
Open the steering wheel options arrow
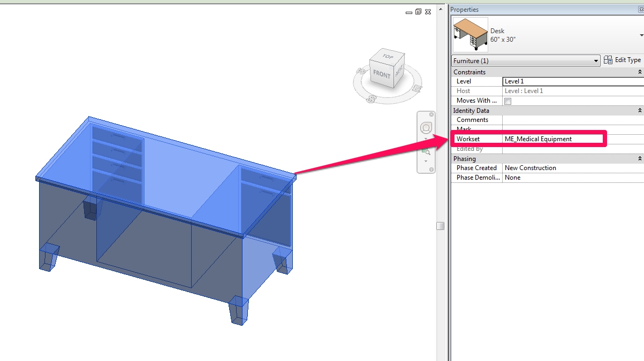tap(426, 138)
